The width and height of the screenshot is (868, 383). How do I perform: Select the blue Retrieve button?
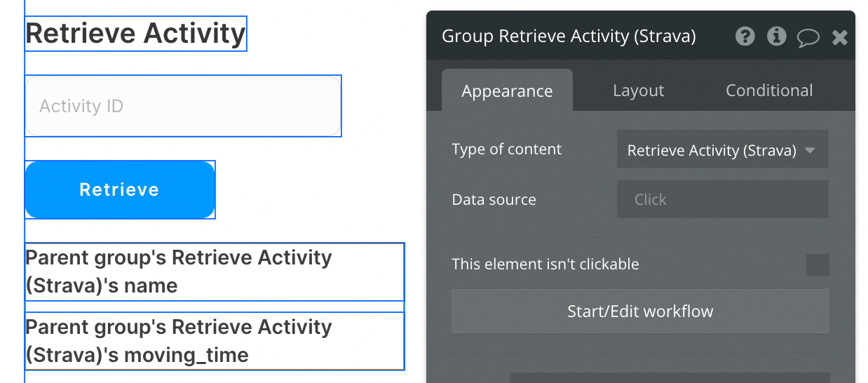tap(120, 190)
